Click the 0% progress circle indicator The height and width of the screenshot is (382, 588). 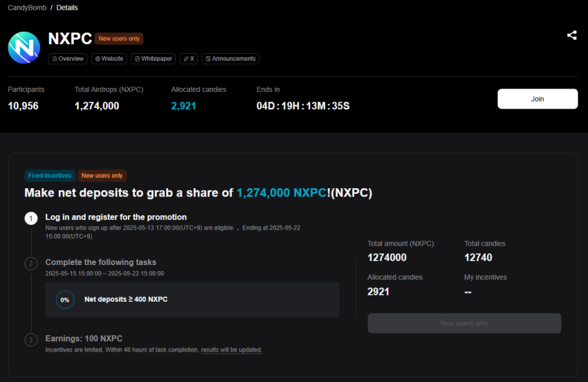coord(65,300)
